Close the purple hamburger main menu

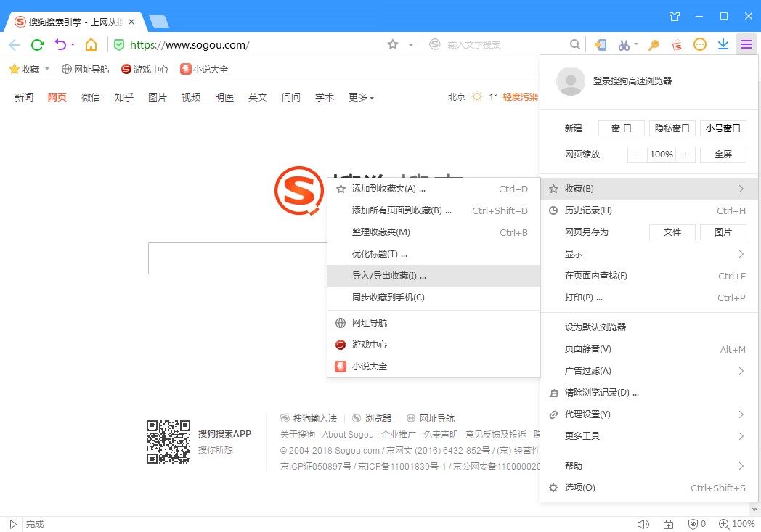click(x=746, y=44)
